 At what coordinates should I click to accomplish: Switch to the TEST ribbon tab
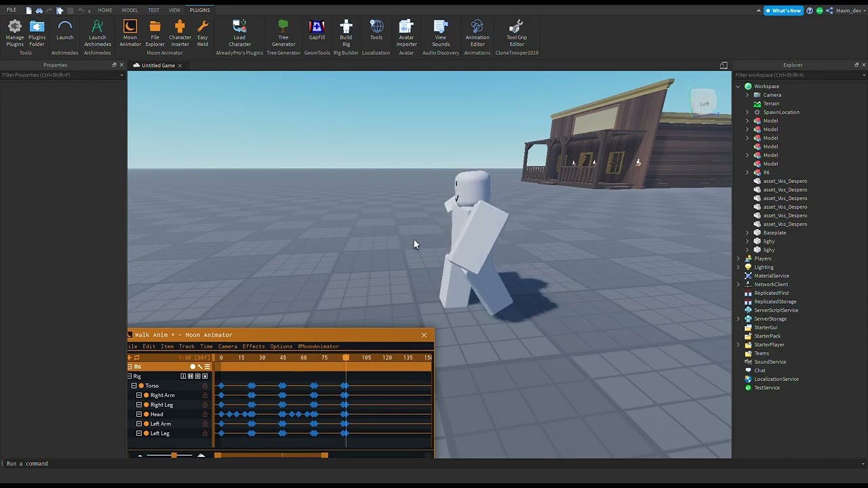click(x=154, y=10)
